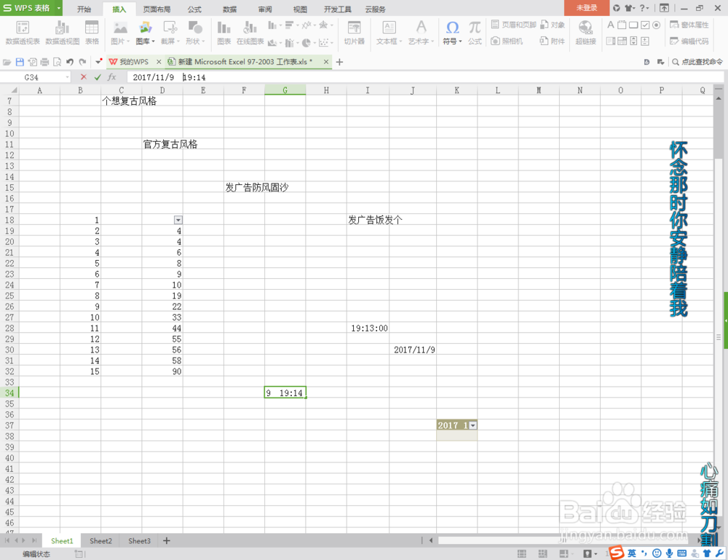Switch to the 公式 ribbon tab
Viewport: 728px width, 560px height.
pyautogui.click(x=194, y=9)
